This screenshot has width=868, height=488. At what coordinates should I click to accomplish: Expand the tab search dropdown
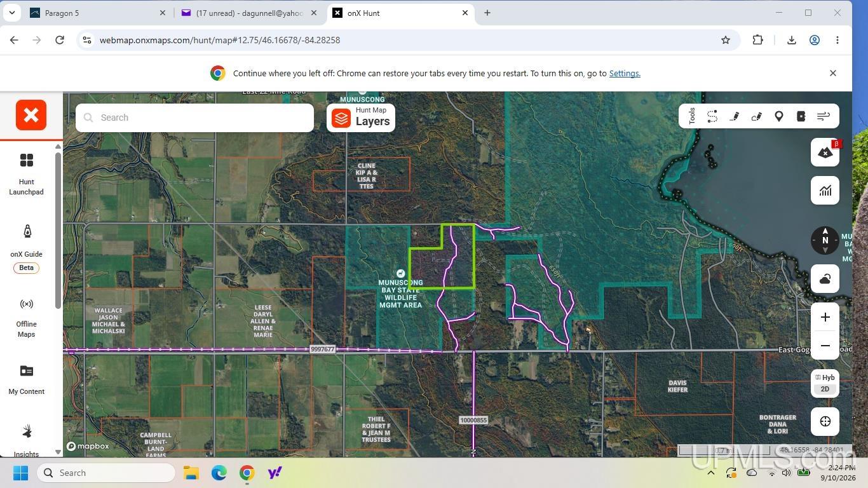pos(11,13)
